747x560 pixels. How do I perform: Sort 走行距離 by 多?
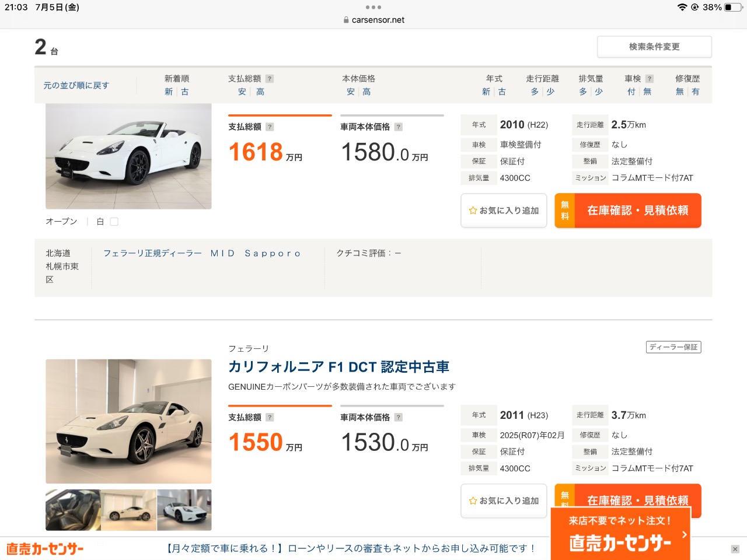pyautogui.click(x=535, y=92)
